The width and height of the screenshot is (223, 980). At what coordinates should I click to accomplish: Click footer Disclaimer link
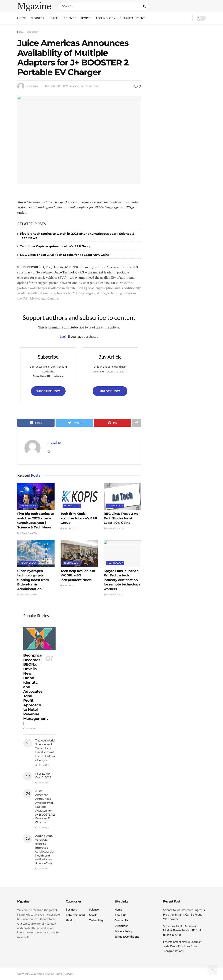(121, 926)
